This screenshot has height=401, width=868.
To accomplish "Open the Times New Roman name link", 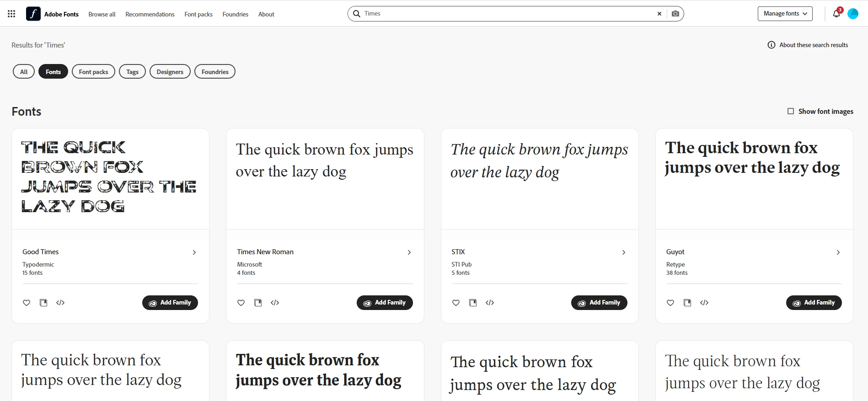I will pyautogui.click(x=265, y=252).
